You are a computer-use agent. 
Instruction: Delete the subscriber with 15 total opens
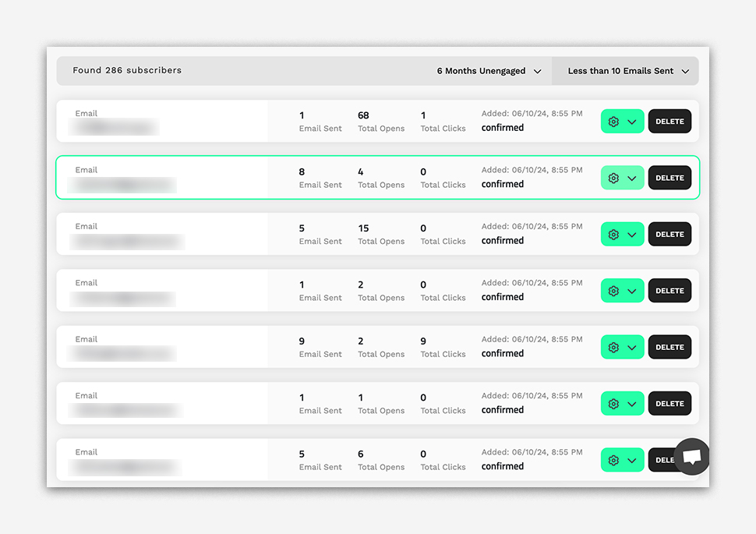(x=669, y=235)
